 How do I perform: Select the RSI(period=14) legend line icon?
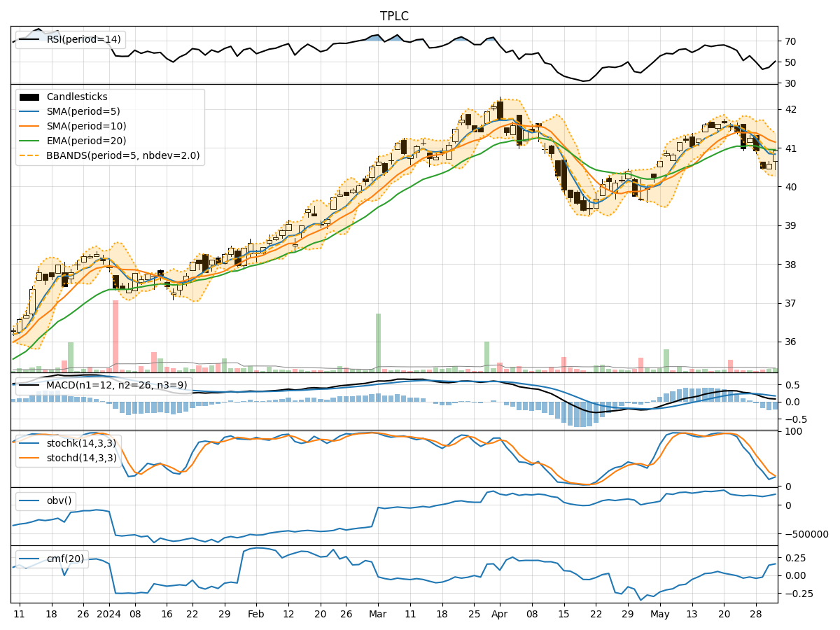pos(28,40)
